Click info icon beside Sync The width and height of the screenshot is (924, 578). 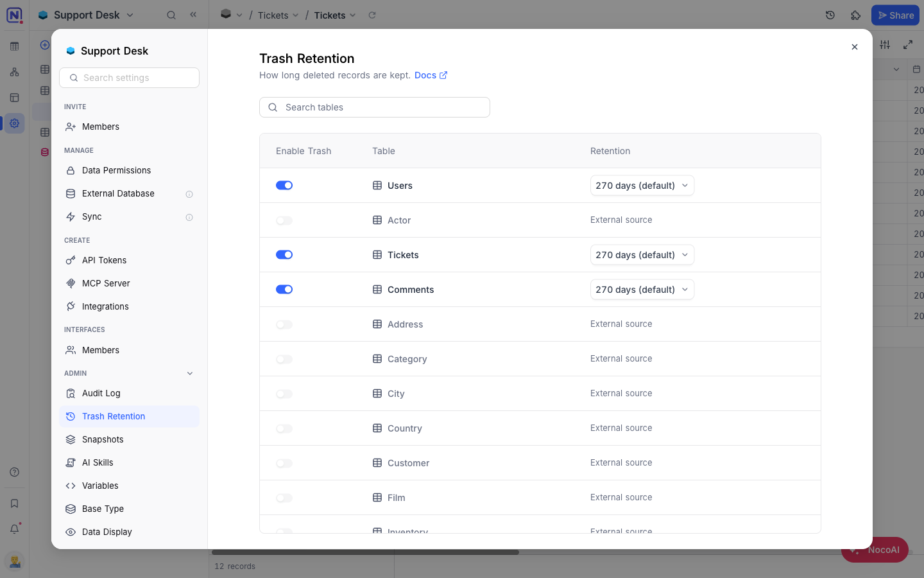(x=189, y=217)
